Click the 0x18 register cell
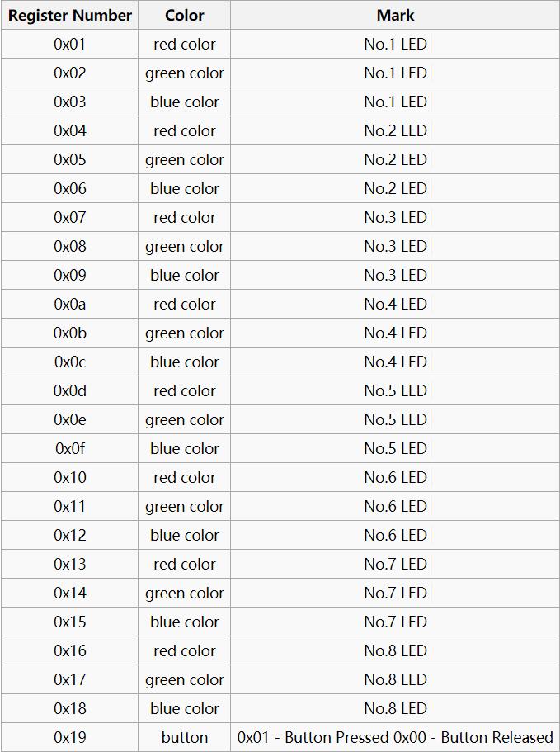The image size is (560, 752). (x=70, y=709)
